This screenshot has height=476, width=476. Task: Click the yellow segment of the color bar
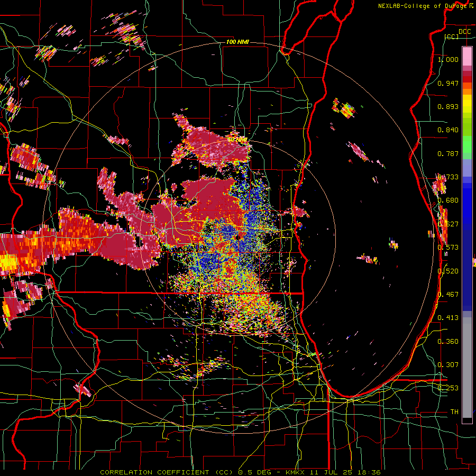467,104
